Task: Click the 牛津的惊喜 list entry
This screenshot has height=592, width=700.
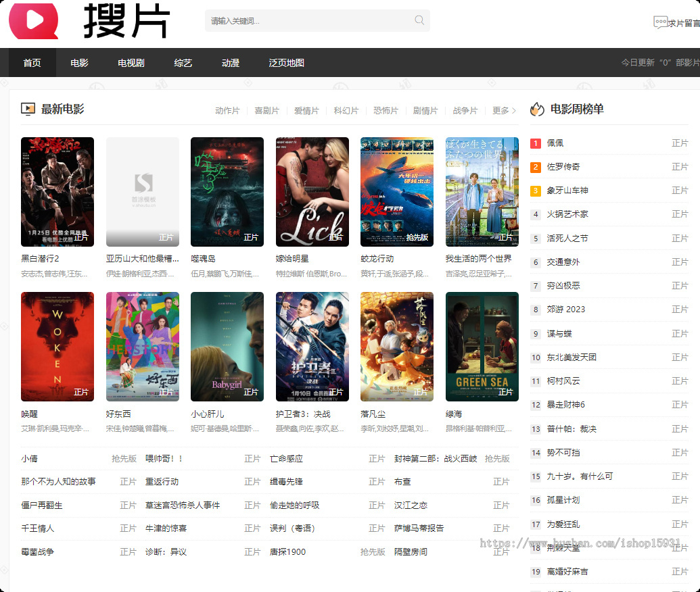Action: tap(166, 528)
